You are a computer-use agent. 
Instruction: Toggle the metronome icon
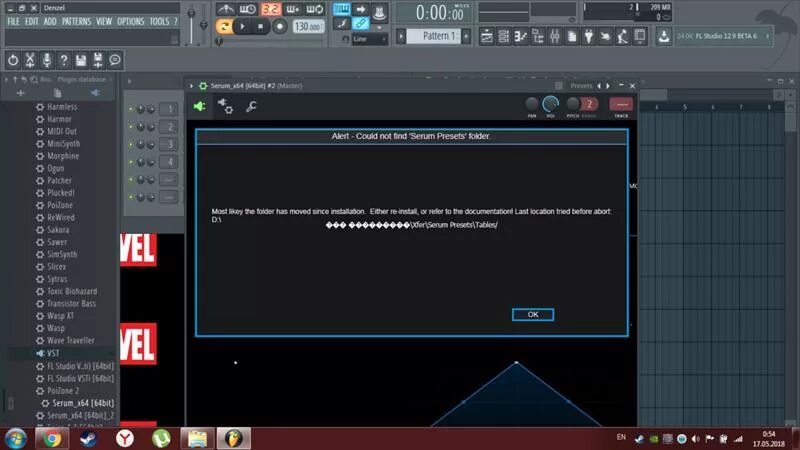[x=225, y=9]
